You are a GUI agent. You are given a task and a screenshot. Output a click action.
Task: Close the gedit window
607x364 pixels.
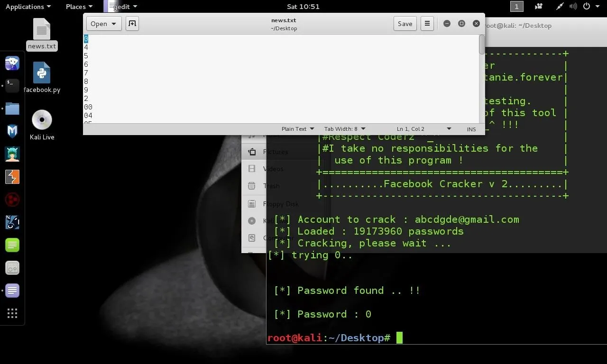tap(476, 24)
